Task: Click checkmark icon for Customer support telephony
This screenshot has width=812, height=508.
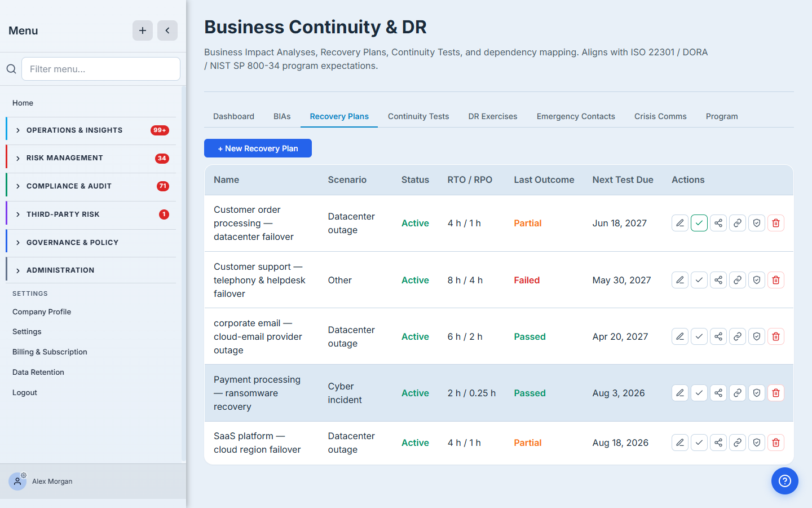Action: (699, 280)
